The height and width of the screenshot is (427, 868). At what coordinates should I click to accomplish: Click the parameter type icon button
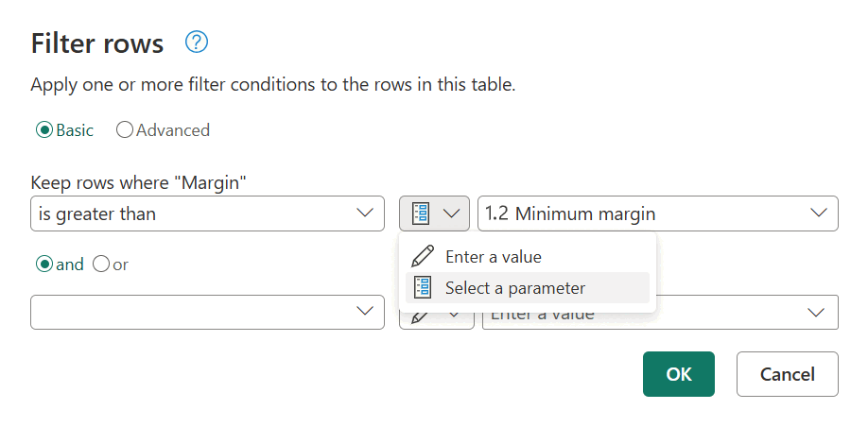tap(422, 213)
